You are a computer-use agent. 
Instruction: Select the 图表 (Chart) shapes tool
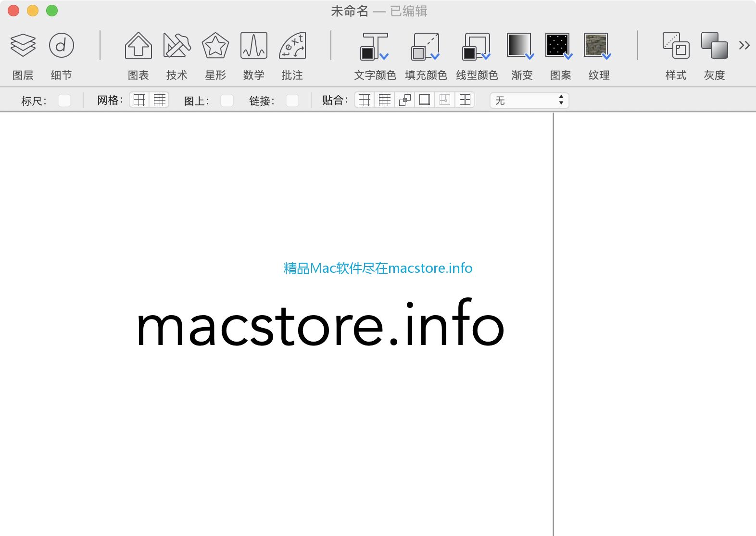[x=139, y=46]
